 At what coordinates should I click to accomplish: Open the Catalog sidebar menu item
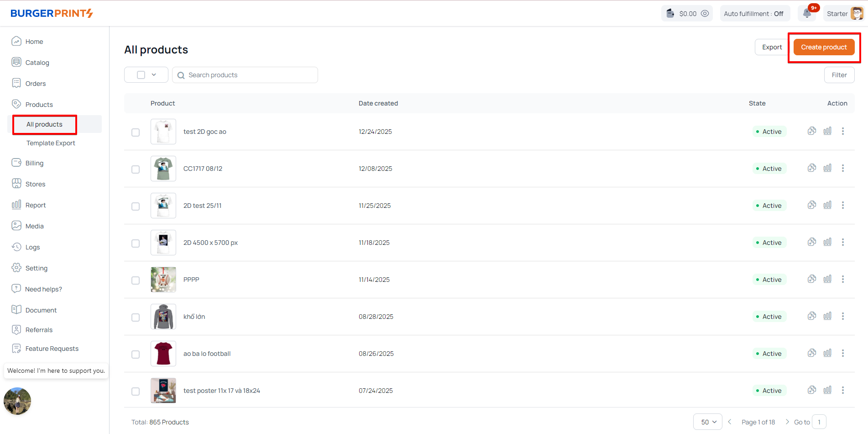pos(37,63)
